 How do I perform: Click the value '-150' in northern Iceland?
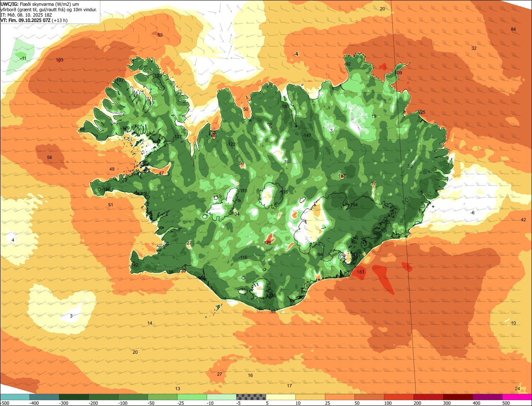click(x=284, y=106)
